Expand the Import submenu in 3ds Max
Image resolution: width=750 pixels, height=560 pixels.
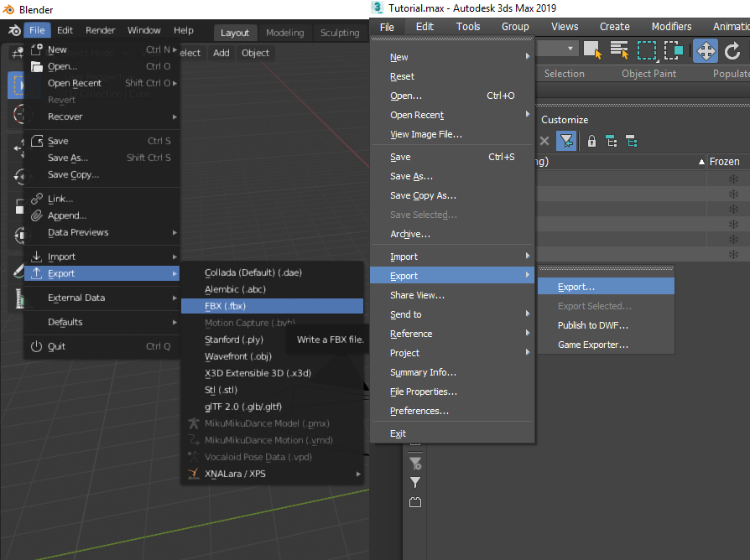pyautogui.click(x=403, y=256)
